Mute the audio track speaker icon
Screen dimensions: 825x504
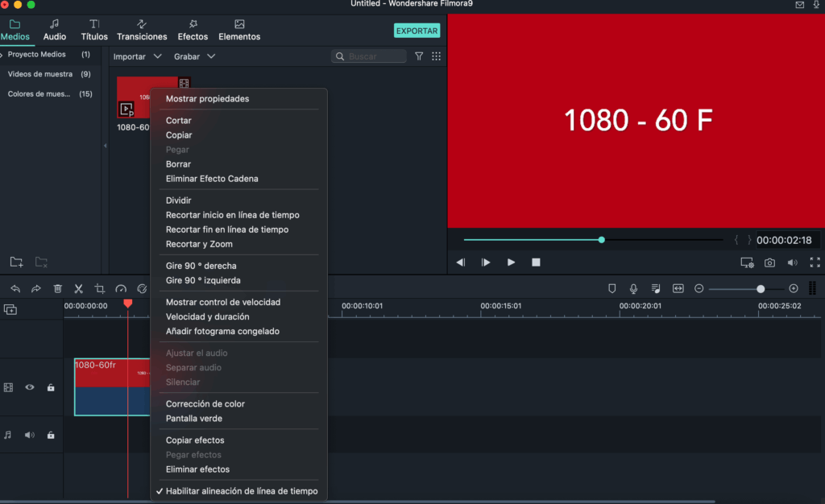coord(30,435)
